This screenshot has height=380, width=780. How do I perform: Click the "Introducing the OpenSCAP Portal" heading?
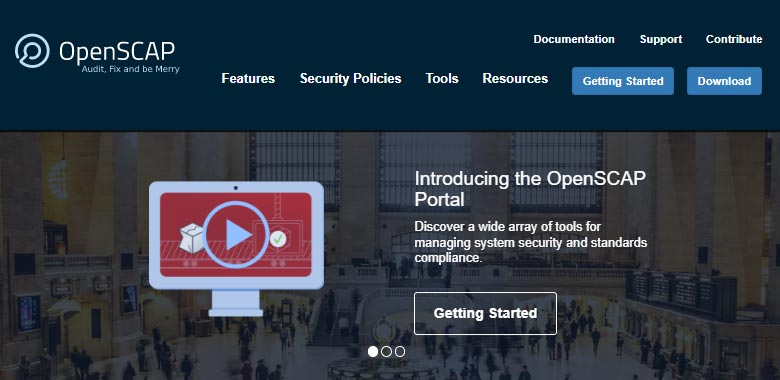click(x=530, y=189)
